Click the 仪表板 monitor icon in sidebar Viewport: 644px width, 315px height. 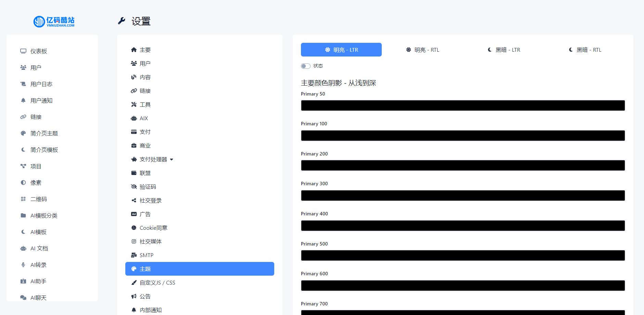click(x=23, y=51)
